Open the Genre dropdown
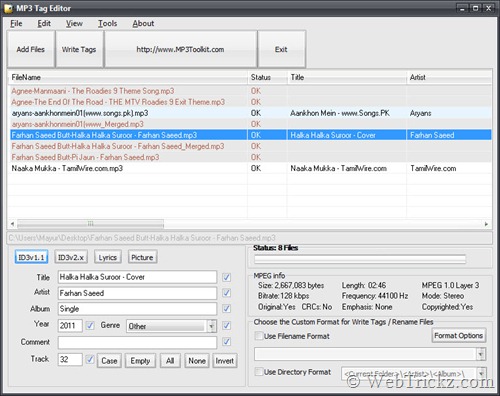 click(212, 326)
